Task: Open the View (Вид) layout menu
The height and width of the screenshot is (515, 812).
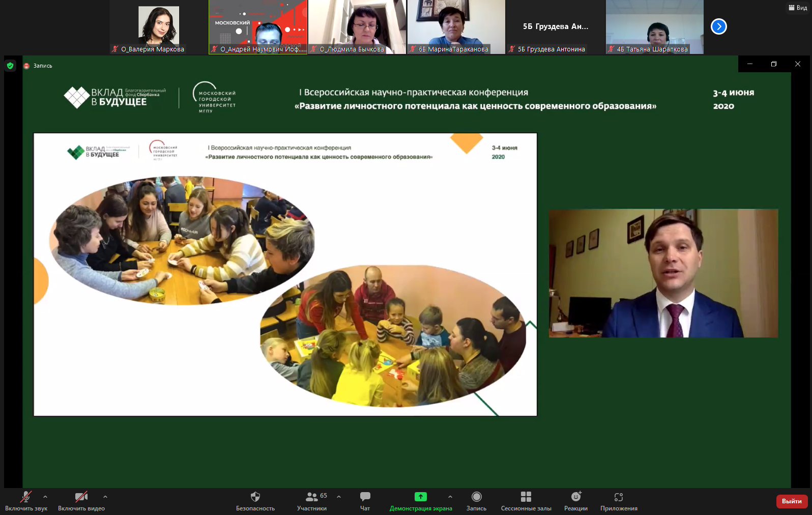Action: (x=798, y=8)
